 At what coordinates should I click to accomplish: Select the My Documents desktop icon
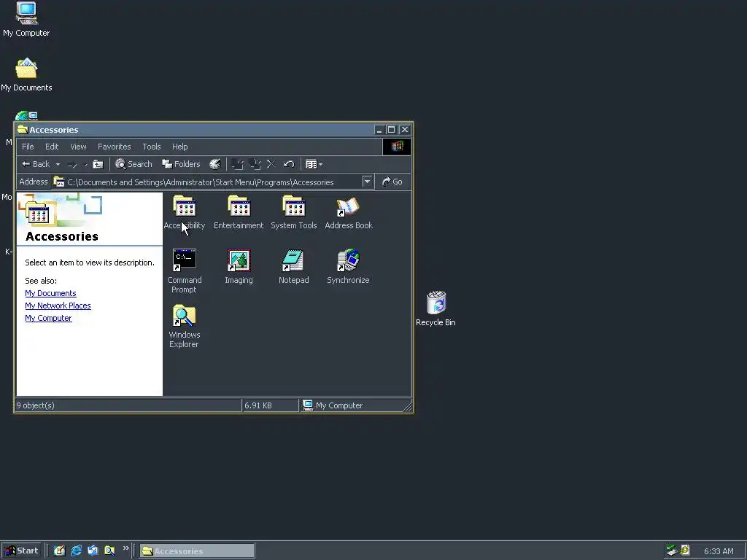point(26,75)
